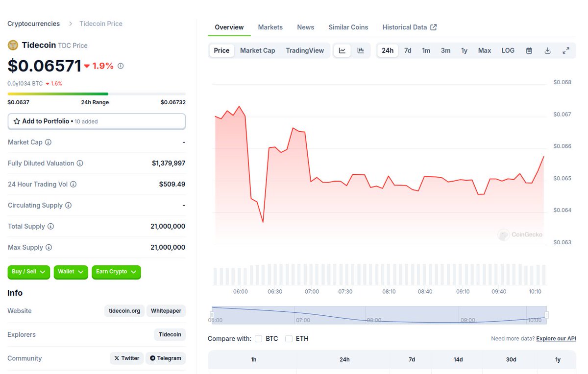Click info icon next to 1.9% change

click(121, 66)
